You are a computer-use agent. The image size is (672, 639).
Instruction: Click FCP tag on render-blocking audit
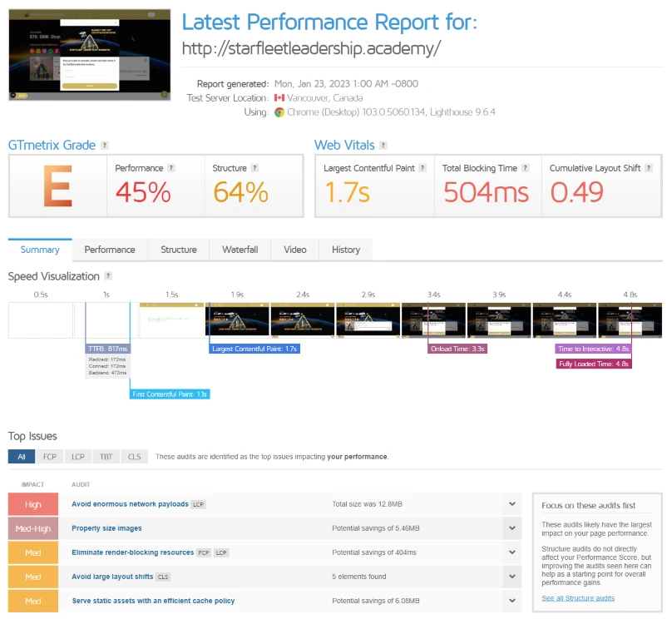point(204,552)
